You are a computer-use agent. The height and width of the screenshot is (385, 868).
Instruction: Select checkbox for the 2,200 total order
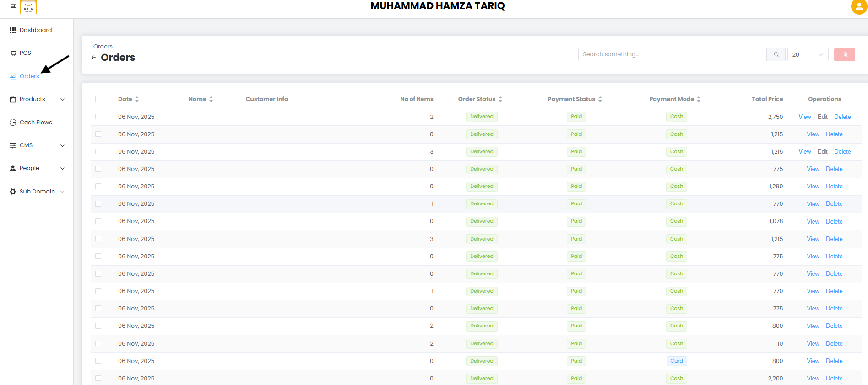(98, 378)
